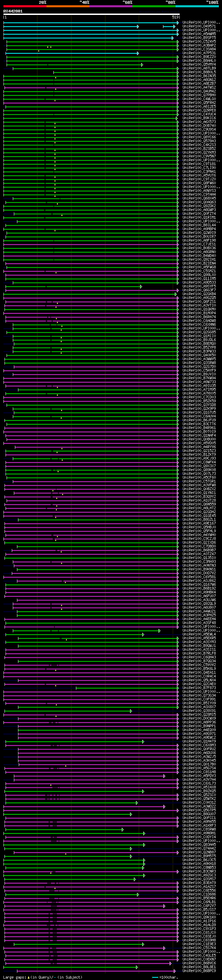Click the UniRef100_A8I2E5 label
The height and width of the screenshot is (980, 222).
(x=199, y=106)
